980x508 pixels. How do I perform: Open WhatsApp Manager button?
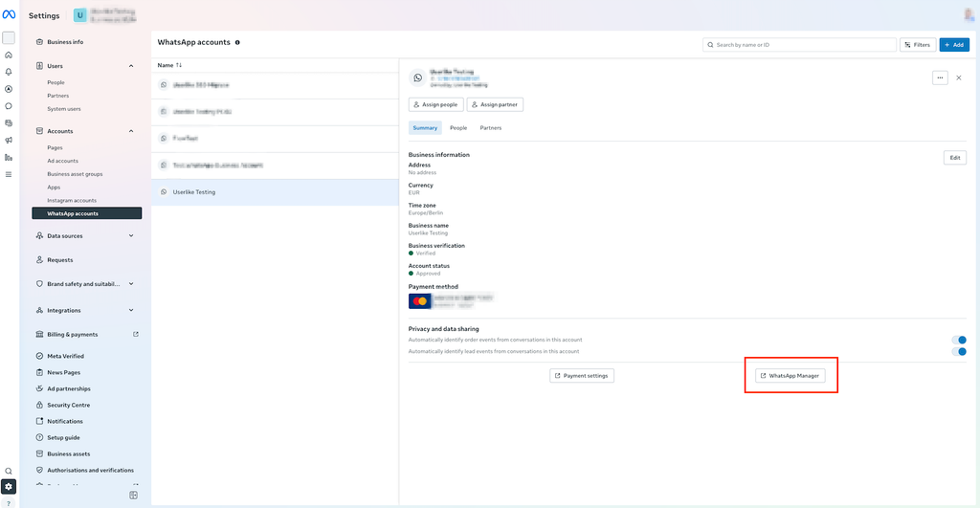pos(791,376)
